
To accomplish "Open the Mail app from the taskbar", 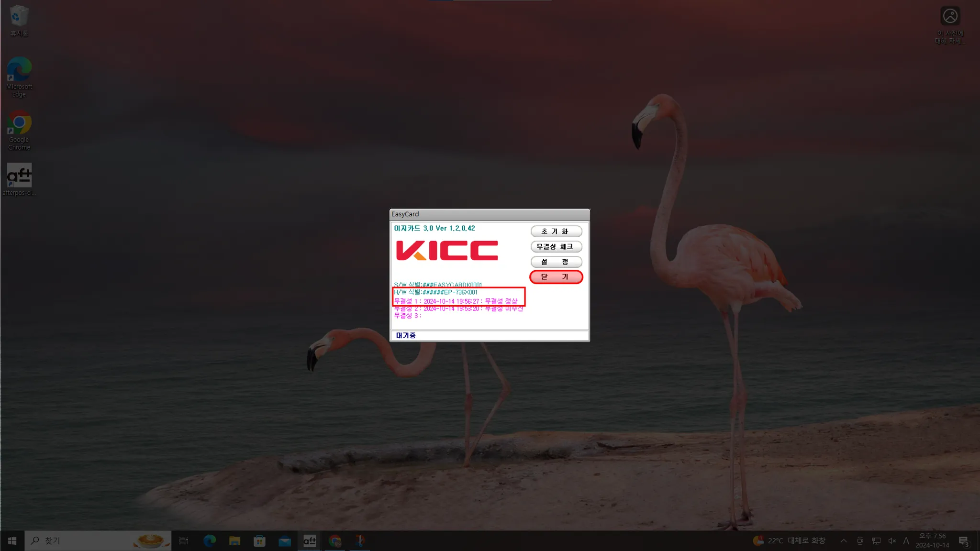I will [x=285, y=541].
